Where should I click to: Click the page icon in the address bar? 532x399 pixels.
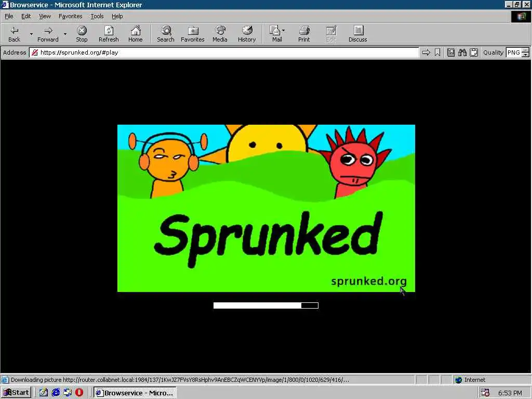[35, 52]
